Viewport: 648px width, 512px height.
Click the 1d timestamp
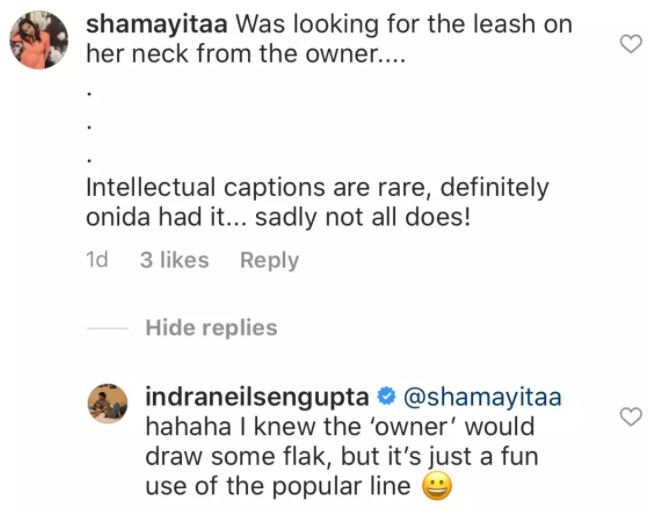click(x=97, y=260)
